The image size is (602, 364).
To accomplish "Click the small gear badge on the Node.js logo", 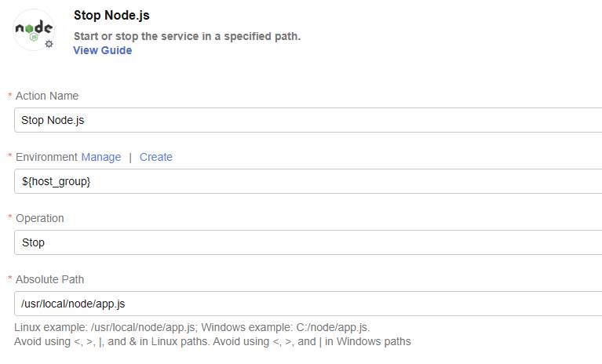I will tap(49, 44).
